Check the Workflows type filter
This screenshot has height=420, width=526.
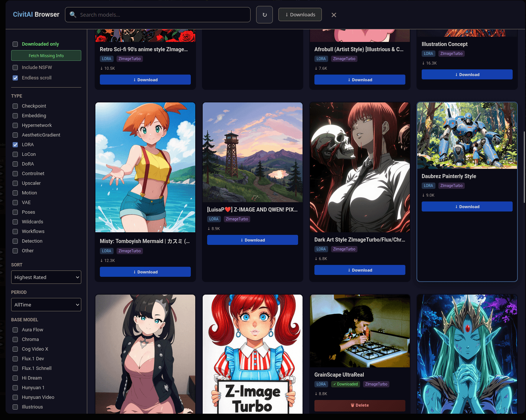[15, 232]
